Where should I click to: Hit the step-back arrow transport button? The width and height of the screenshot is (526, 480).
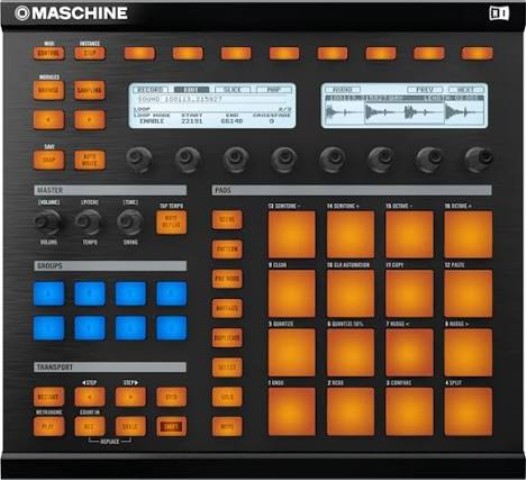[90, 397]
